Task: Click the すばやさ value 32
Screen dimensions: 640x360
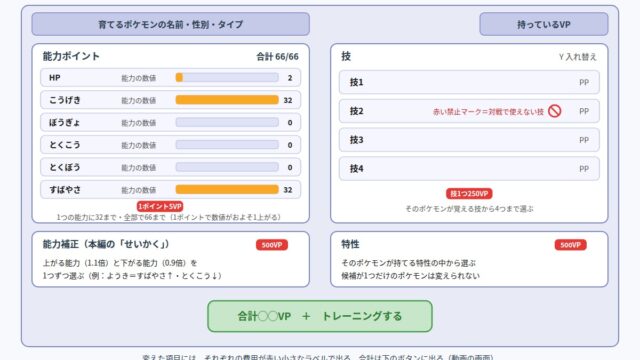Action: 288,190
